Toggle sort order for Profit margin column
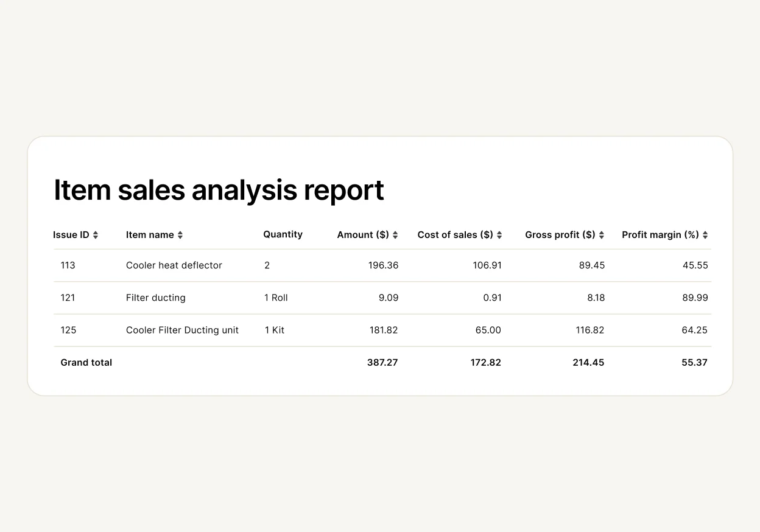The width and height of the screenshot is (760, 532). pos(705,234)
